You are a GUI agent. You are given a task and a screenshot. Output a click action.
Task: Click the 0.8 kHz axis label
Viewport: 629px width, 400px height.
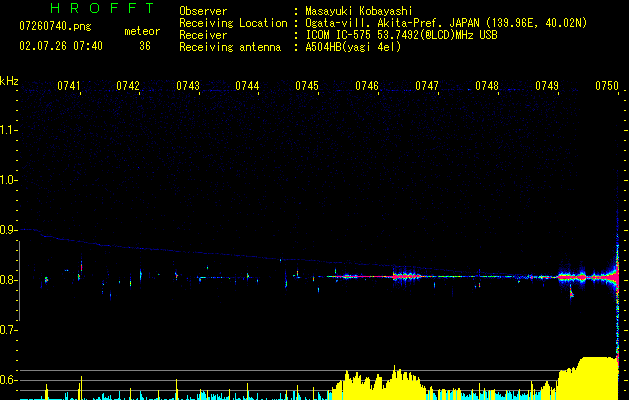click(x=8, y=280)
